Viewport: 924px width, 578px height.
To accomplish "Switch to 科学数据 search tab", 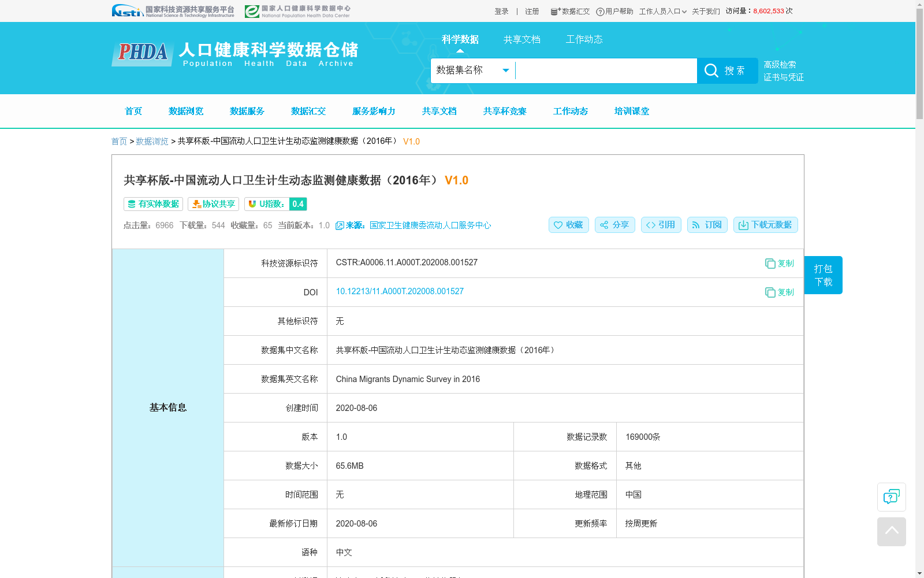I will point(460,39).
